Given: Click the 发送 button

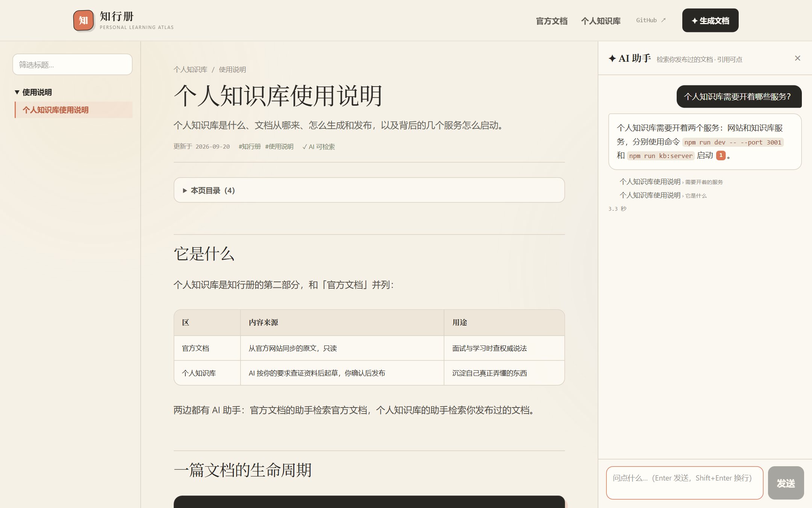Looking at the screenshot, I should pyautogui.click(x=786, y=483).
